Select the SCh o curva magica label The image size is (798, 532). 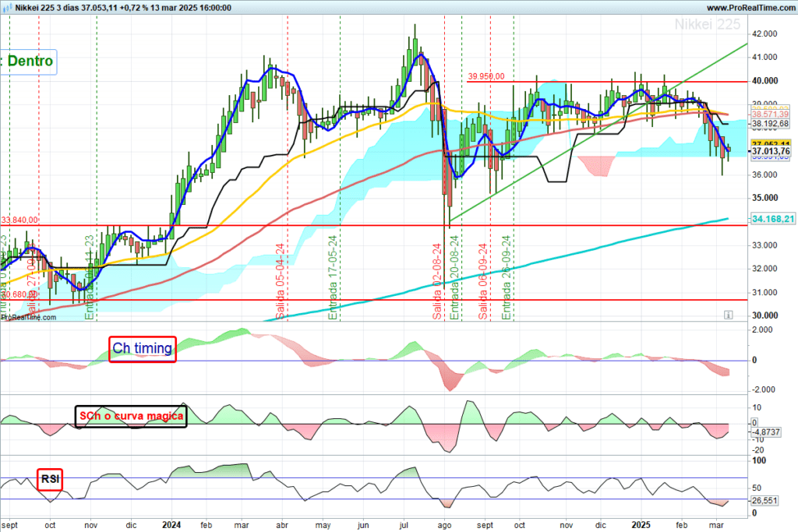coord(131,416)
